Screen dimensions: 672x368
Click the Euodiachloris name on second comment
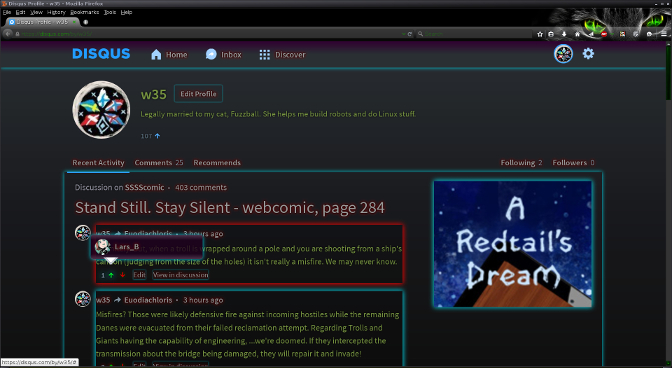click(x=148, y=300)
